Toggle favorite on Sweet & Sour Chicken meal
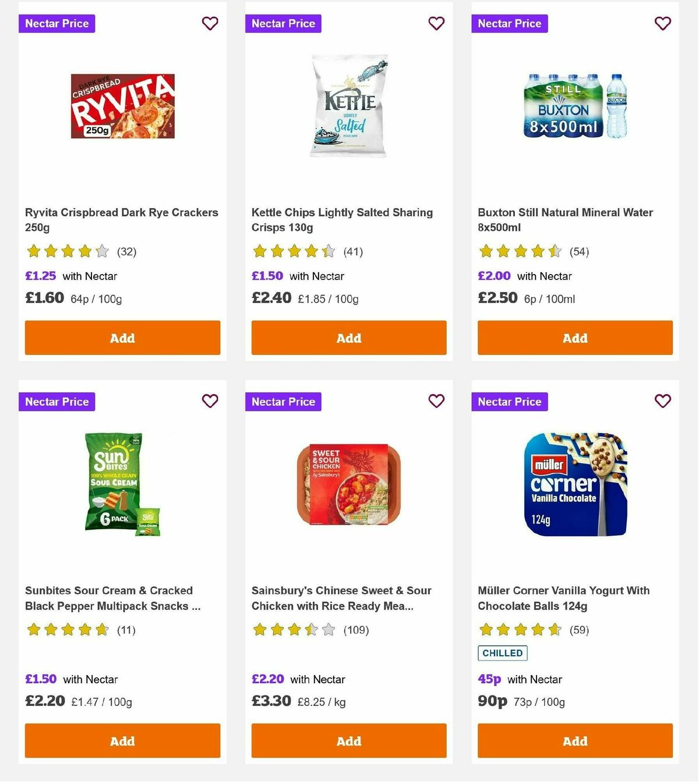Screen dimensions: 699x784 436,401
